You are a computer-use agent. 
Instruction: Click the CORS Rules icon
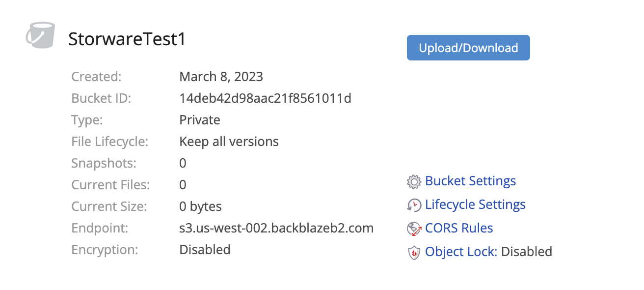414,229
